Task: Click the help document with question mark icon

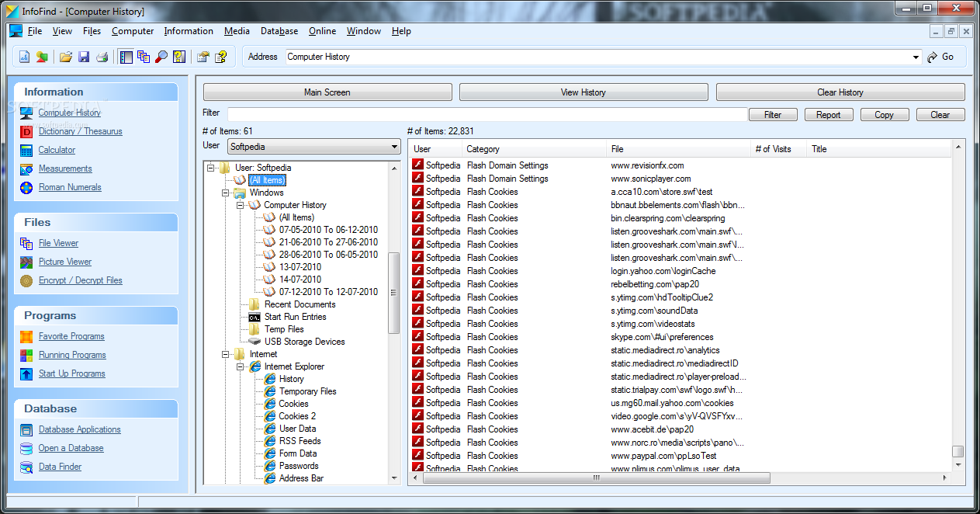Action: pos(221,57)
